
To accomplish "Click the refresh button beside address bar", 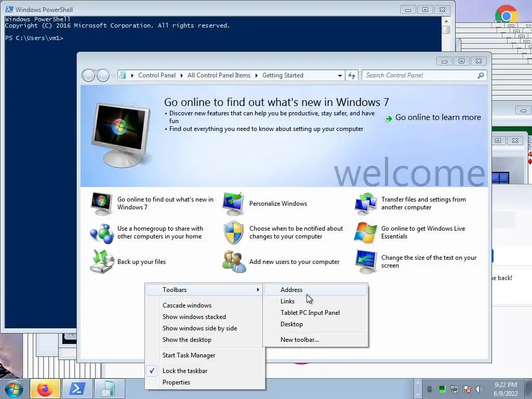I will [x=352, y=75].
